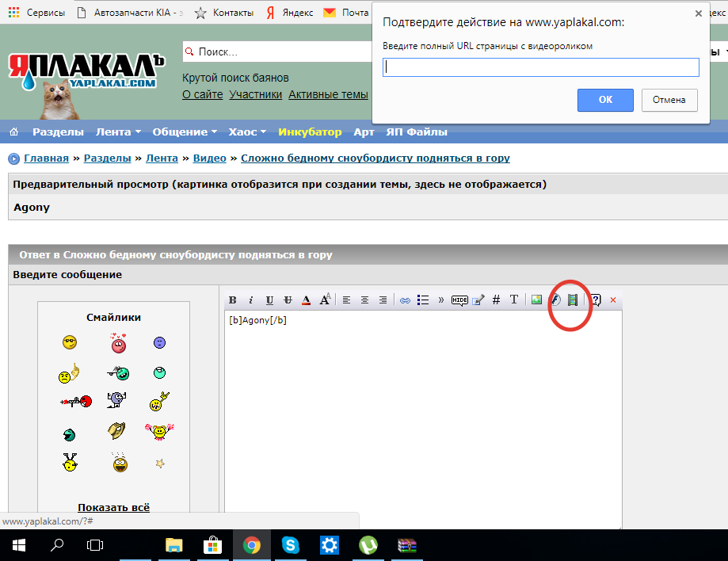Open the Почта bookmark
The image size is (728, 561).
(x=346, y=13)
